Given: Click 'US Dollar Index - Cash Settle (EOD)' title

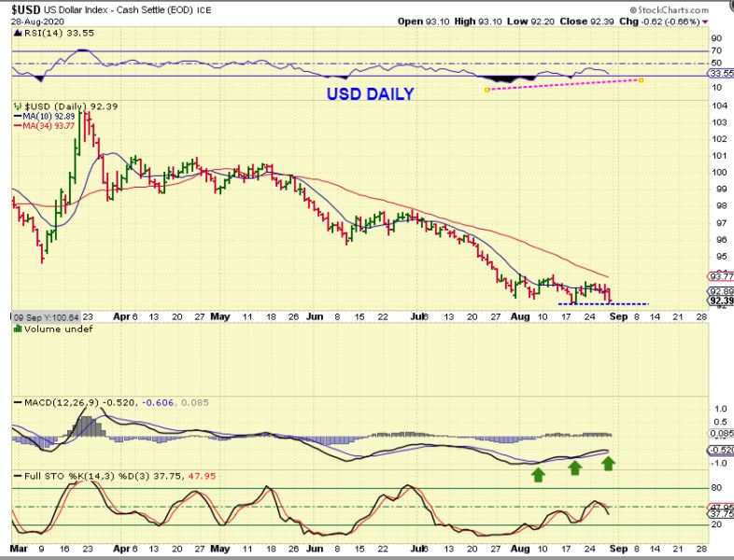Looking at the screenshot, I should tap(119, 10).
